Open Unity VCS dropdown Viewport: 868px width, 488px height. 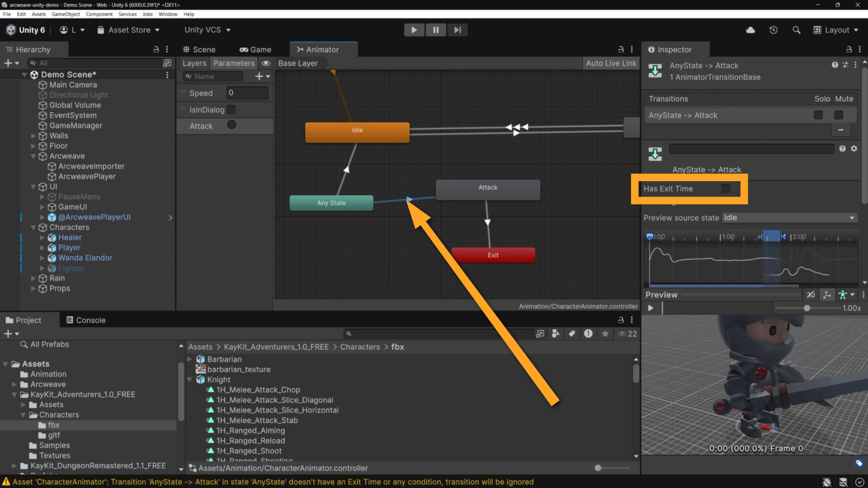208,30
